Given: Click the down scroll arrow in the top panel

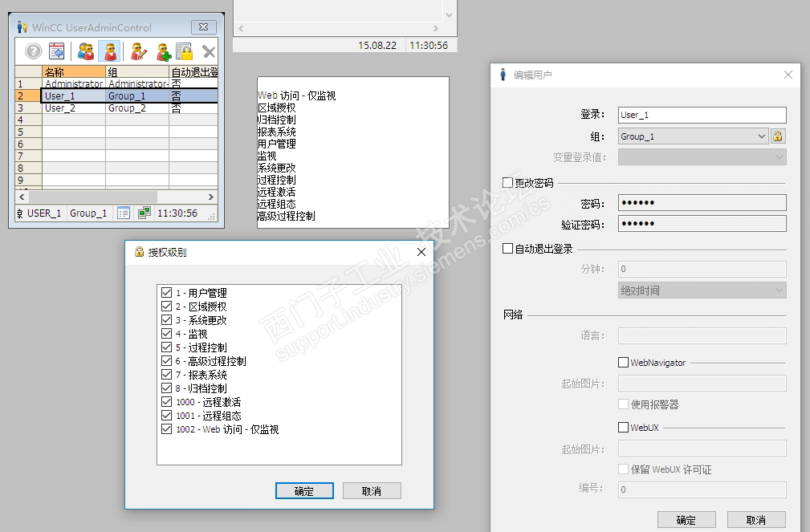Looking at the screenshot, I should tap(449, 15).
